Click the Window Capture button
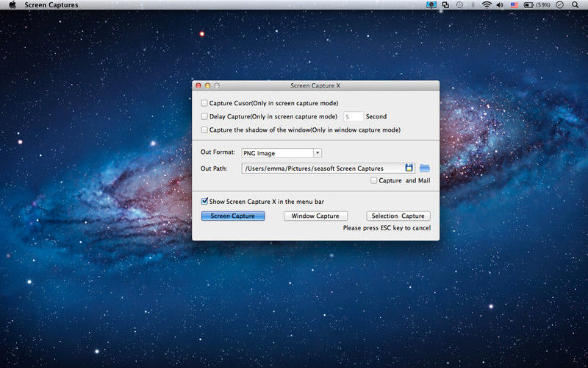 point(315,216)
